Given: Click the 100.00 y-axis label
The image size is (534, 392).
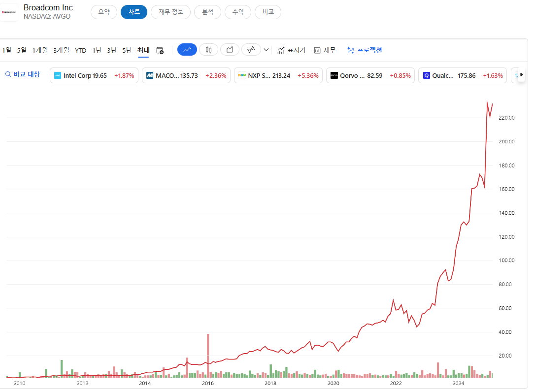Looking at the screenshot, I should [506, 261].
